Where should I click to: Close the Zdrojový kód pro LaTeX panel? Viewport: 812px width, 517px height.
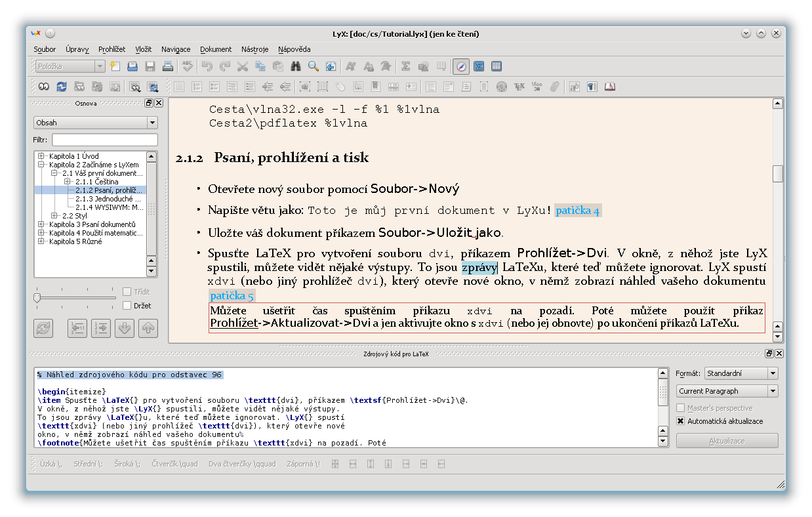tap(779, 354)
